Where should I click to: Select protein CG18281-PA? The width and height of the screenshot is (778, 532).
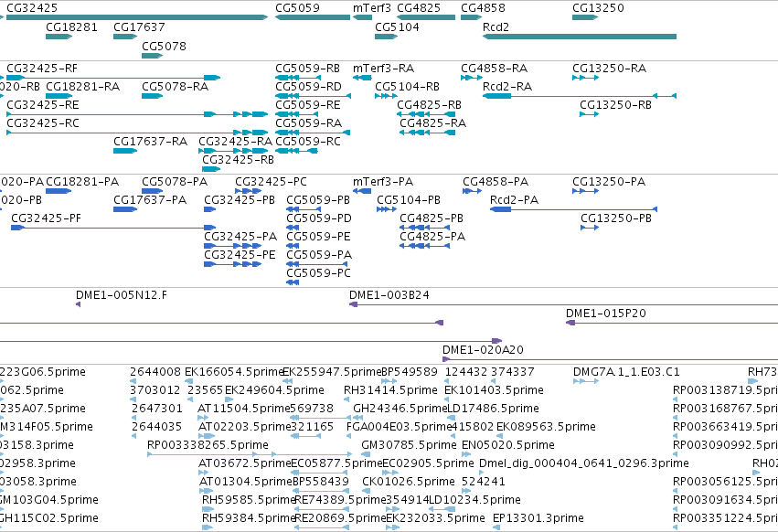59,191
